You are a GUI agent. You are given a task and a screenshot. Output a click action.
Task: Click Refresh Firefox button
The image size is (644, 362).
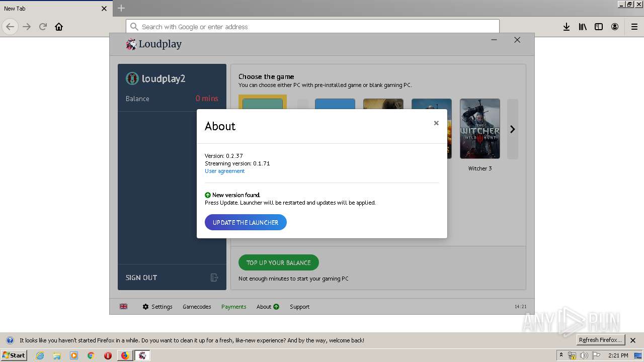601,340
